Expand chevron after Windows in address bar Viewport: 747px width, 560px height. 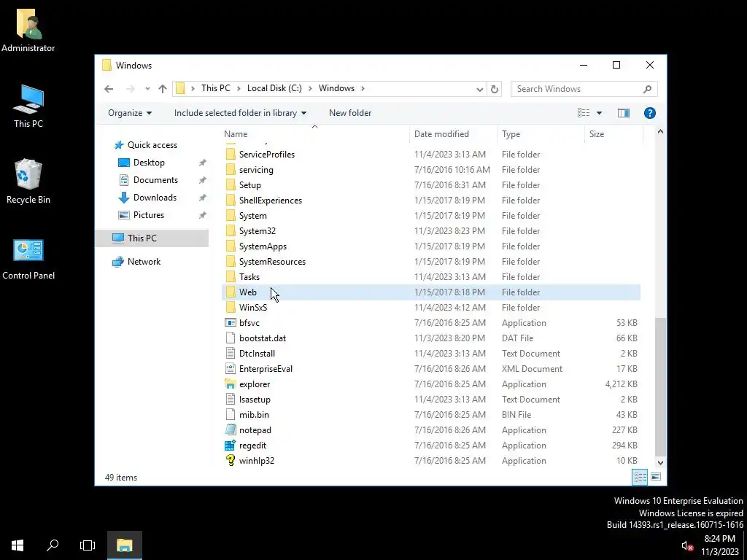pyautogui.click(x=363, y=88)
